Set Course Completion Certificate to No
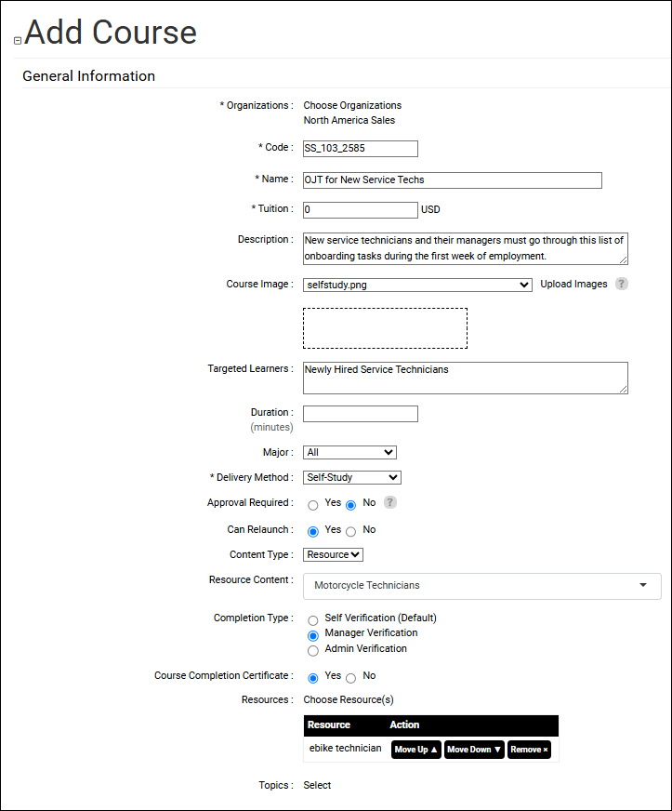The height and width of the screenshot is (811, 672). click(x=351, y=678)
